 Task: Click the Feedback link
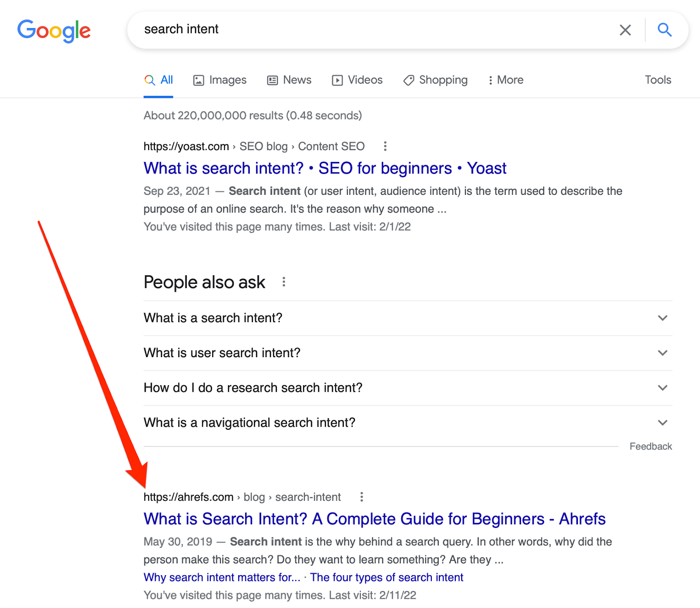click(651, 446)
